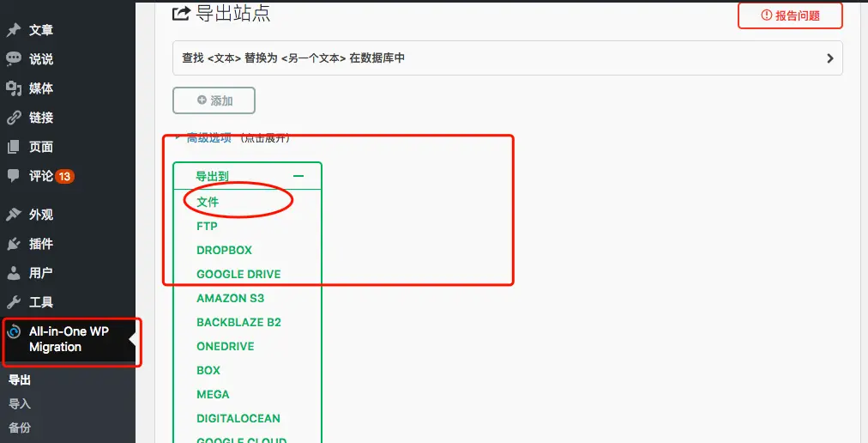
Task: Expand the find and replace 查找 panel
Action: click(x=508, y=58)
